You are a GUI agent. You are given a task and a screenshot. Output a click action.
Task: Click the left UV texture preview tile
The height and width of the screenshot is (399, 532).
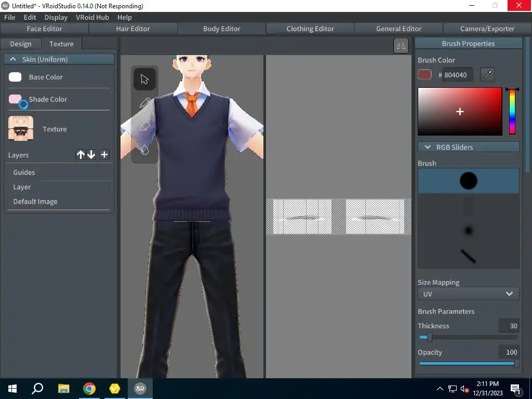coord(302,217)
